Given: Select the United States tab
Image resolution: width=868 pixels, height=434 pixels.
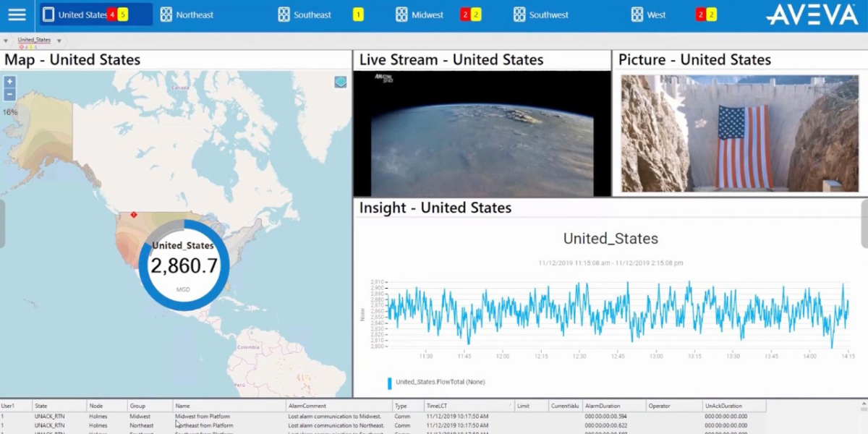Looking at the screenshot, I should (82, 14).
